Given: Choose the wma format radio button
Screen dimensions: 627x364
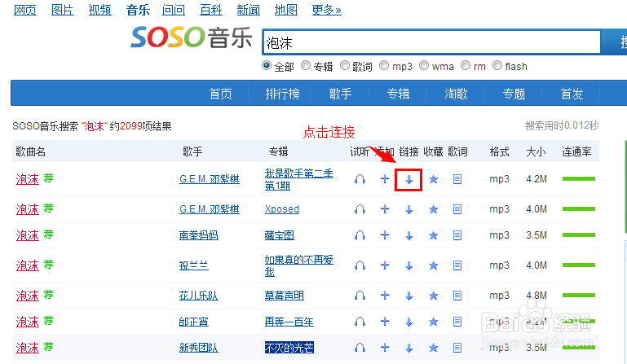Looking at the screenshot, I should pos(424,65).
